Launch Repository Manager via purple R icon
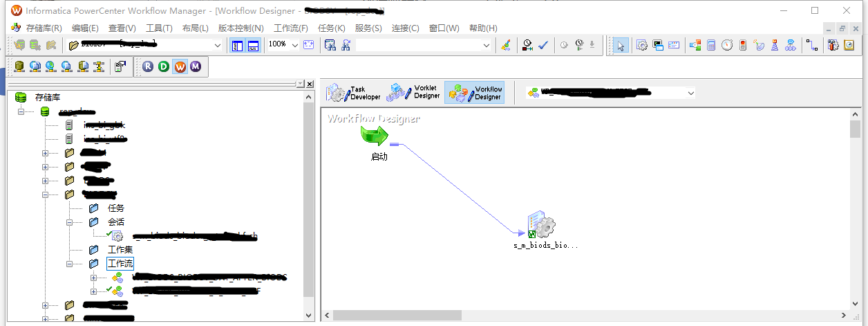The height and width of the screenshot is (326, 868). [x=148, y=66]
